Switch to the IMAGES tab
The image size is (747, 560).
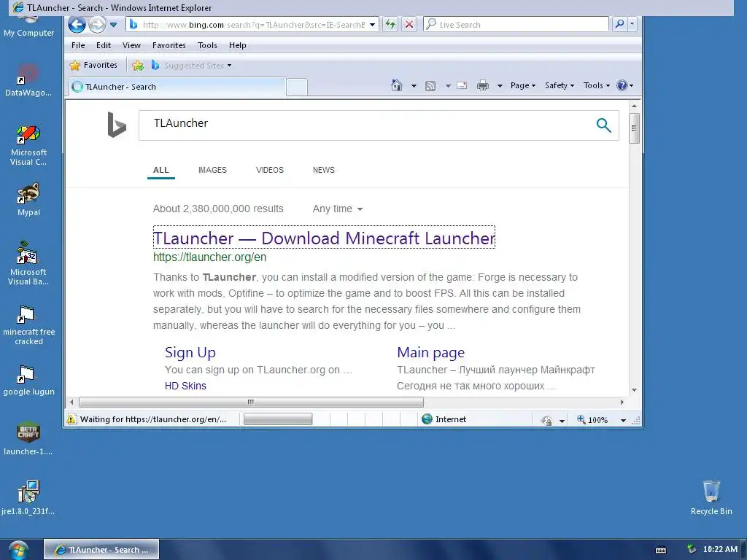212,170
